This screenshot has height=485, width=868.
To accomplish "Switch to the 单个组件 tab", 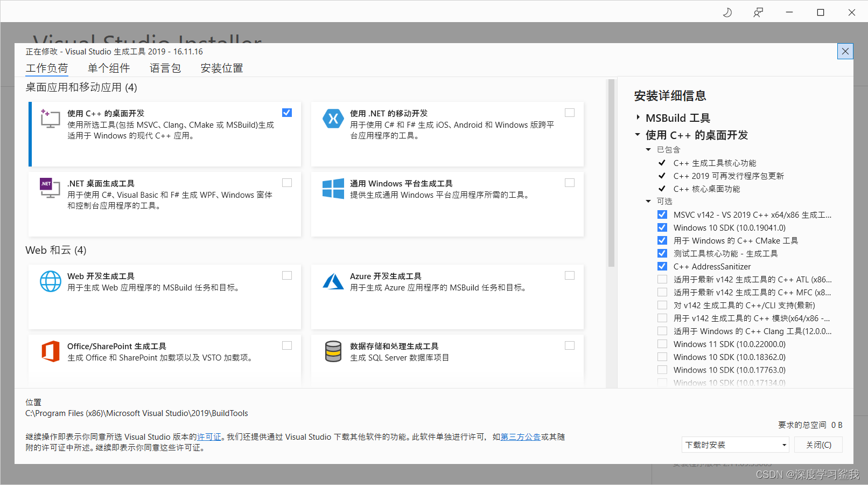I will point(109,68).
